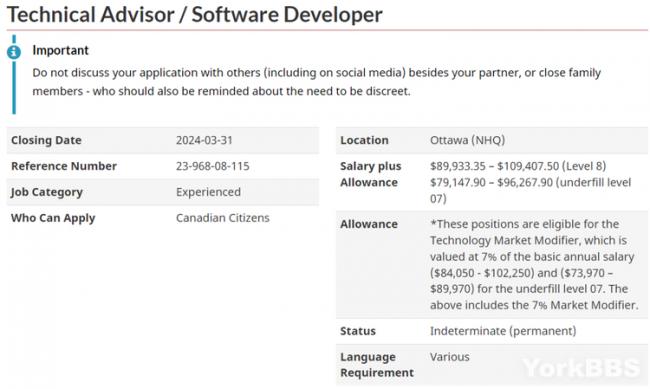Click the Who Can Apply label
650x389 pixels.
[53, 218]
